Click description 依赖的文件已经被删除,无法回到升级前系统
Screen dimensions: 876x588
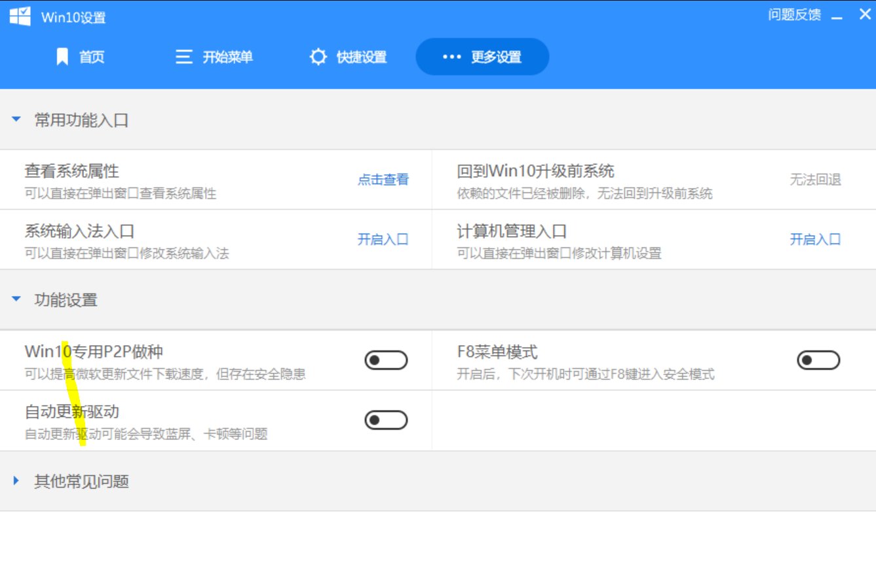click(x=584, y=194)
